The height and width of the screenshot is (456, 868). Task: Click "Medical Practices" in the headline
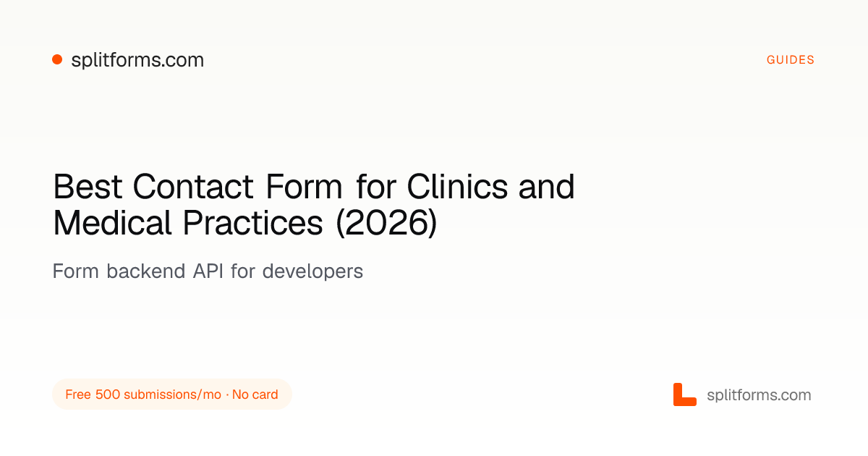pos(188,223)
